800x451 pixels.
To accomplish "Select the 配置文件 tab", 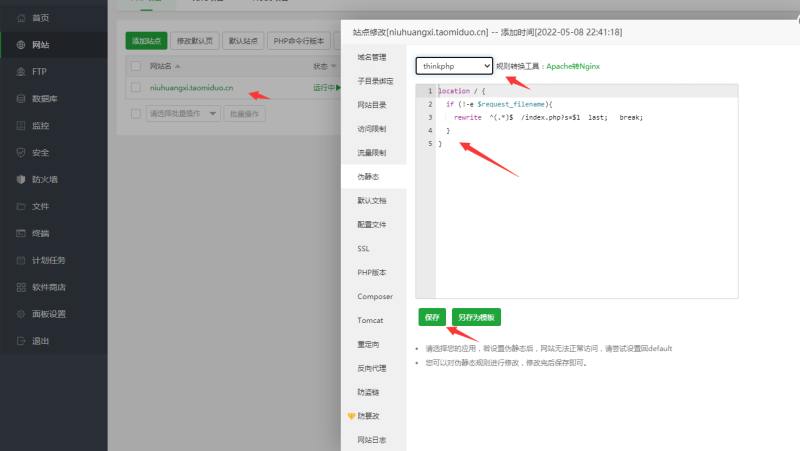I will click(x=371, y=224).
